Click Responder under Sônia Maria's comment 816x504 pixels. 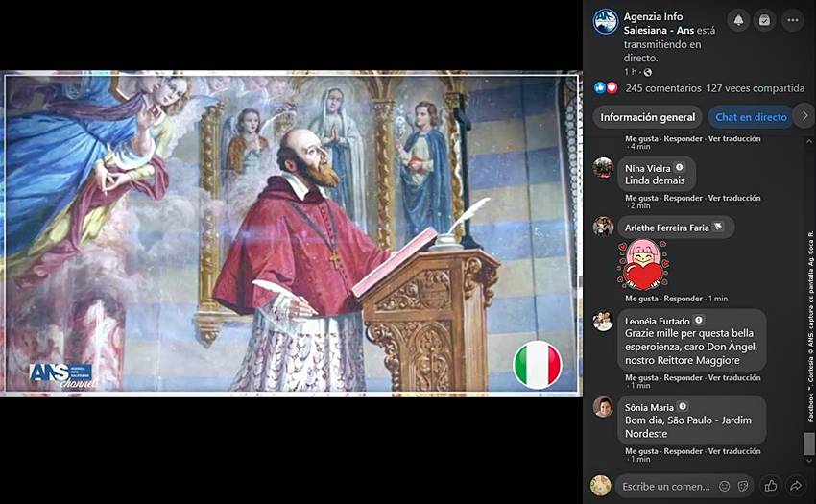[683, 451]
